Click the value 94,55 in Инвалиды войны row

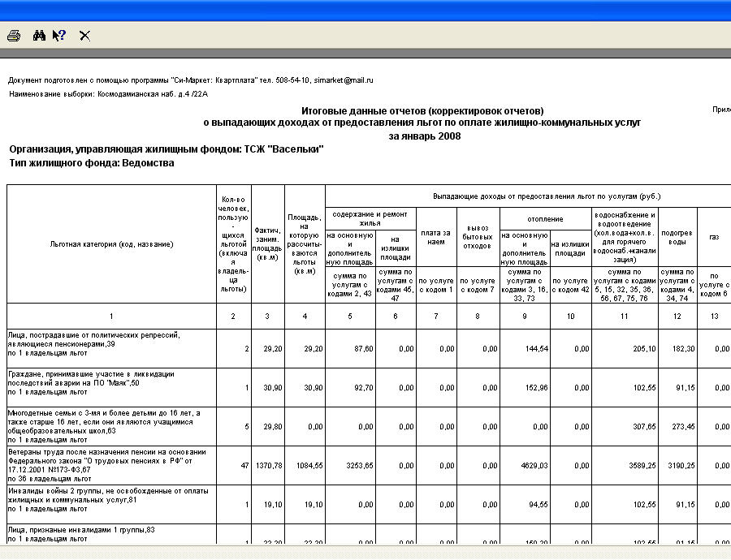click(539, 505)
